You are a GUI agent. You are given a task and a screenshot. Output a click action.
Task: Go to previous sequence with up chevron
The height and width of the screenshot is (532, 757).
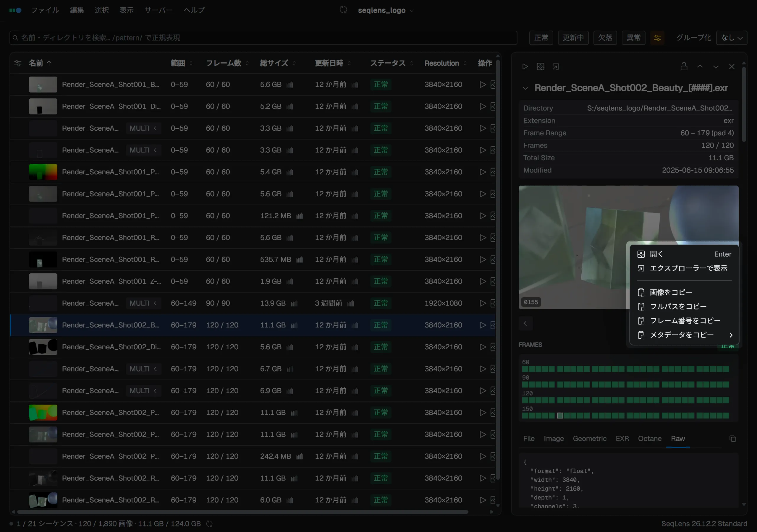pos(700,66)
